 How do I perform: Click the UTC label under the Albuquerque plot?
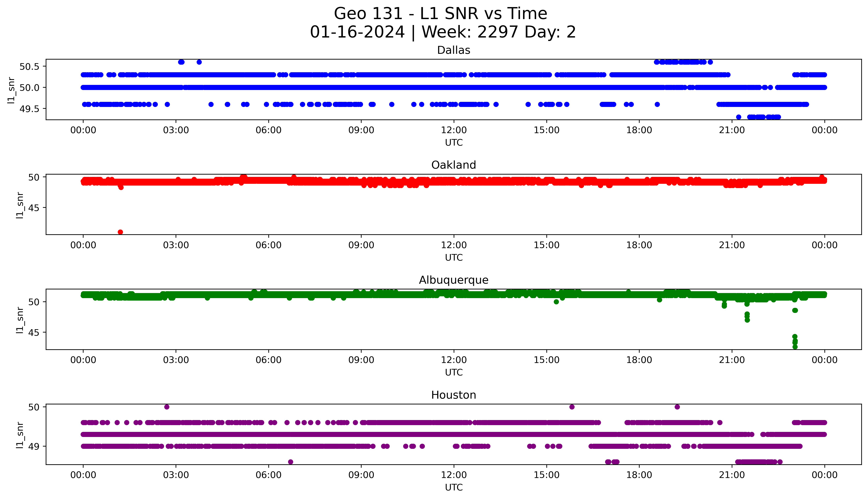[x=454, y=372]
